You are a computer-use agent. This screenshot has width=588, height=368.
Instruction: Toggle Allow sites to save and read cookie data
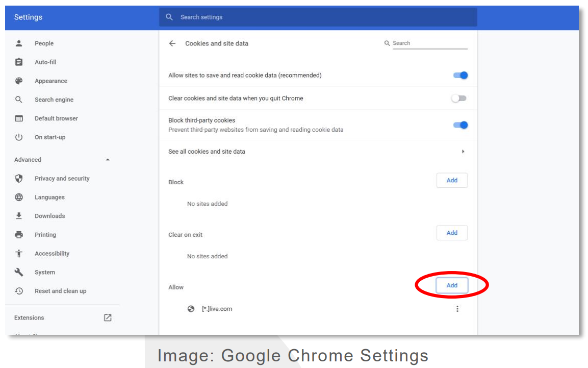460,76
